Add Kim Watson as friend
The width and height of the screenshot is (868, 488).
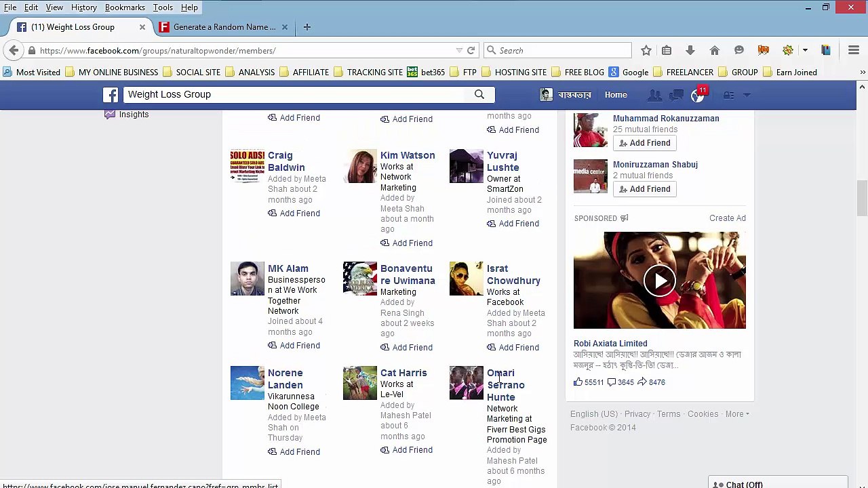click(x=406, y=243)
